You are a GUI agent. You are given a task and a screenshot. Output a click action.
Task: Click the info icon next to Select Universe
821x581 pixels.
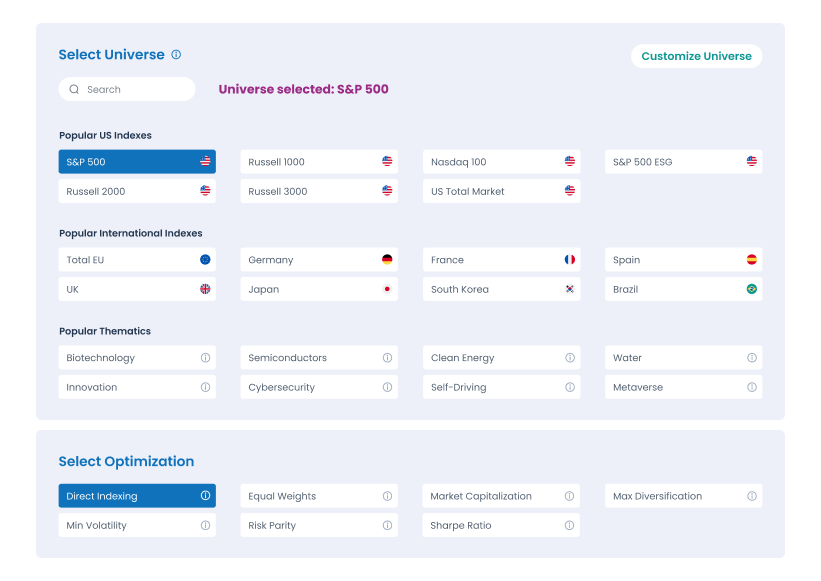176,54
